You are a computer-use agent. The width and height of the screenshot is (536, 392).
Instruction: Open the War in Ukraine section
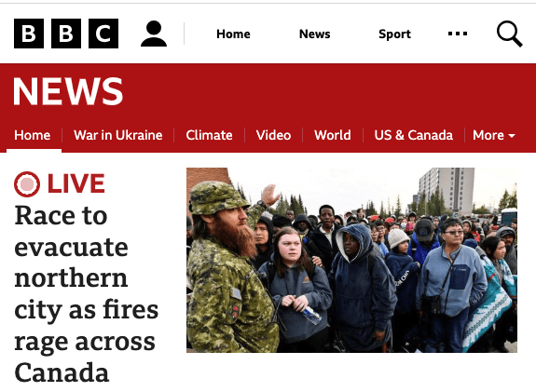click(x=118, y=135)
